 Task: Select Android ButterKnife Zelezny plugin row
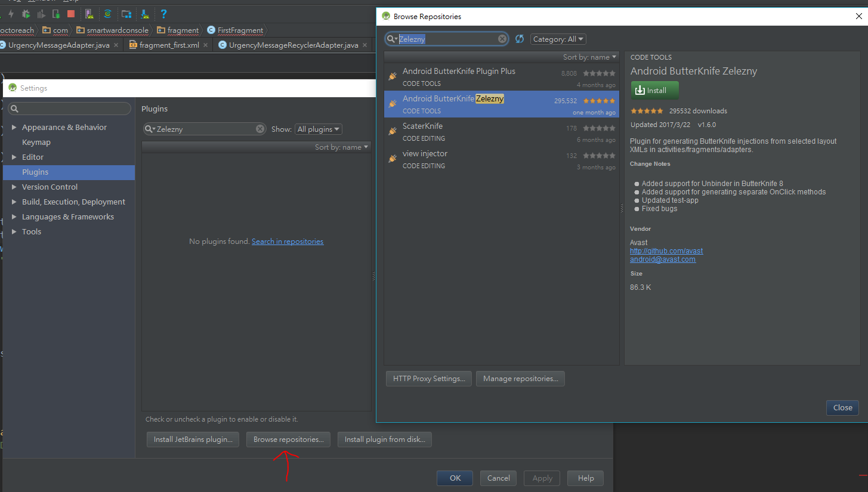coord(501,104)
